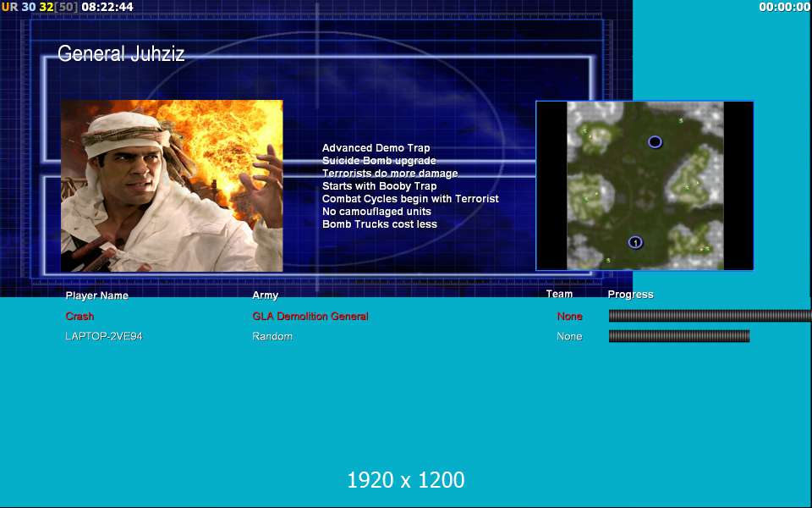
Task: Click the 1920 x 1200 resolution label
Action: [405, 480]
